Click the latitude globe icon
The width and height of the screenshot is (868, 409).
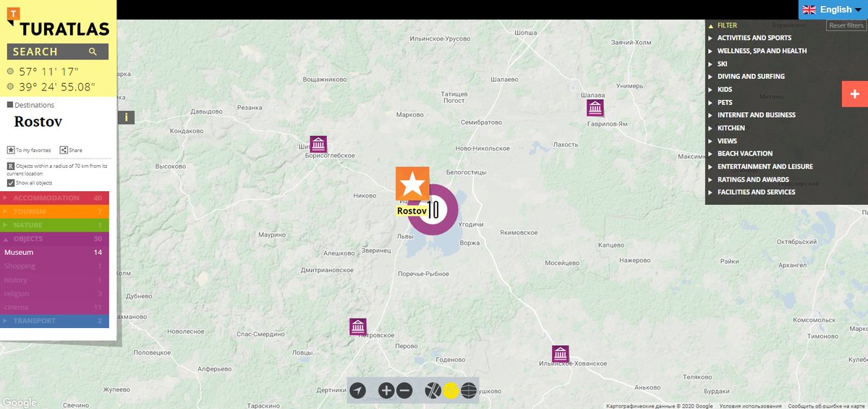point(10,72)
